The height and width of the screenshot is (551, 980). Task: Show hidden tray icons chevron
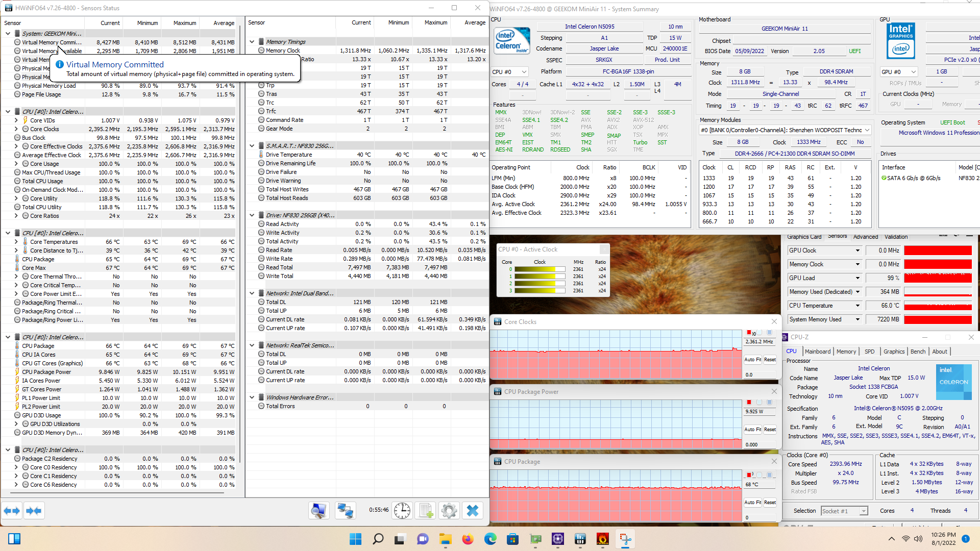click(x=891, y=539)
